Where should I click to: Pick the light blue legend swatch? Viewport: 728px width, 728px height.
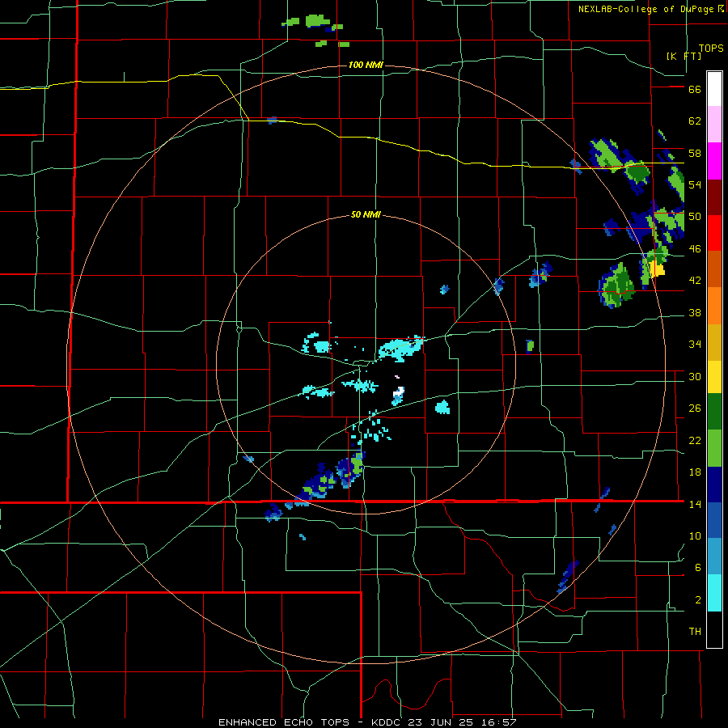(x=714, y=557)
